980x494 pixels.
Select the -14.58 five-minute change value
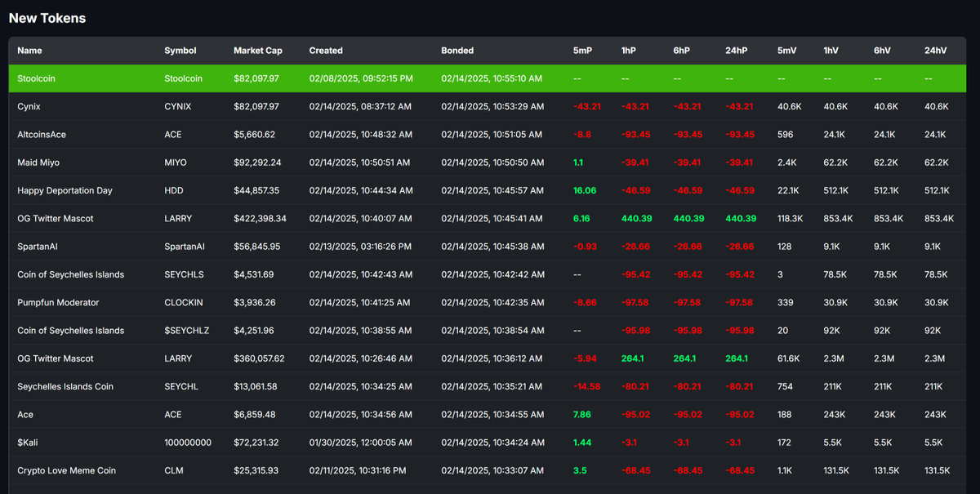586,386
